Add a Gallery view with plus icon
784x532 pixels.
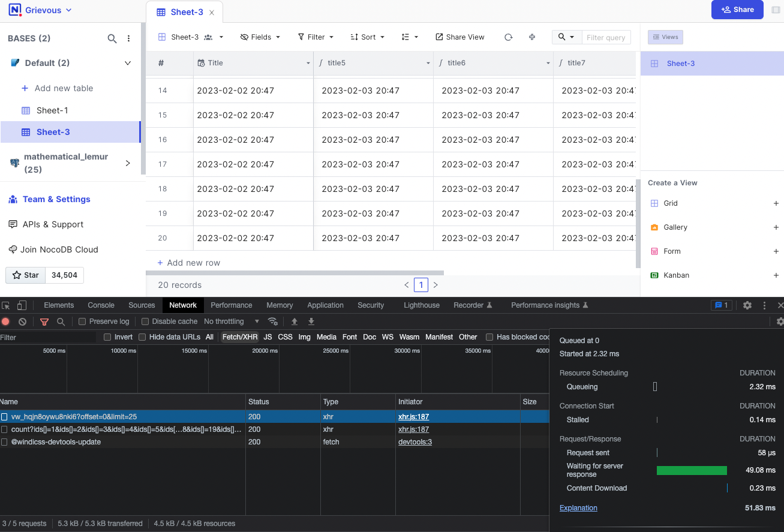[776, 227]
